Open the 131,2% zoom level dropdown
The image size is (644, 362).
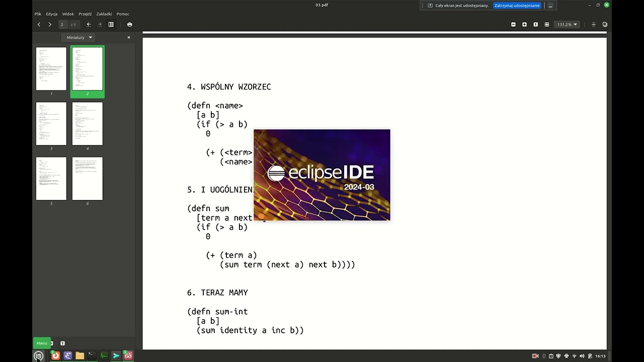(567, 24)
